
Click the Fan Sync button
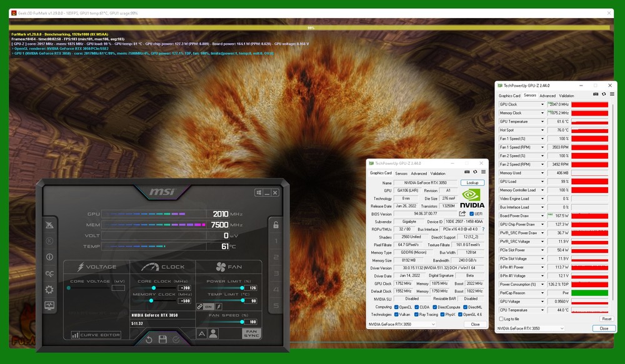coord(251,333)
